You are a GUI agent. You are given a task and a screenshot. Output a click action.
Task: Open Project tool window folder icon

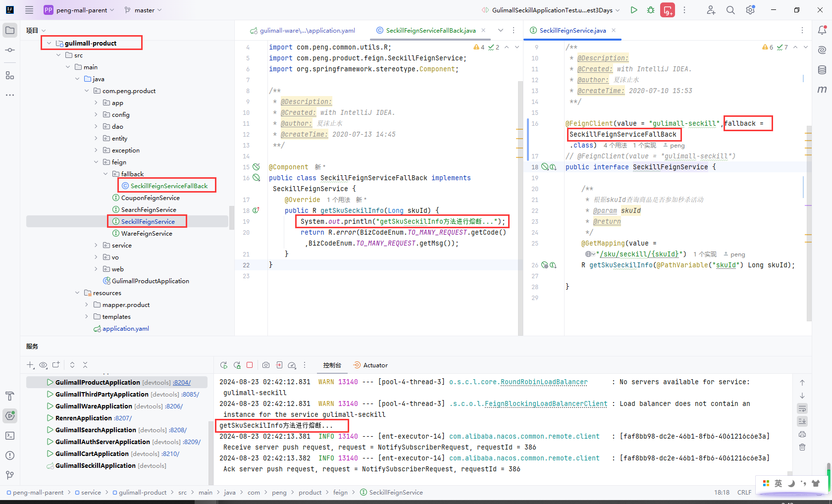pyautogui.click(x=10, y=30)
